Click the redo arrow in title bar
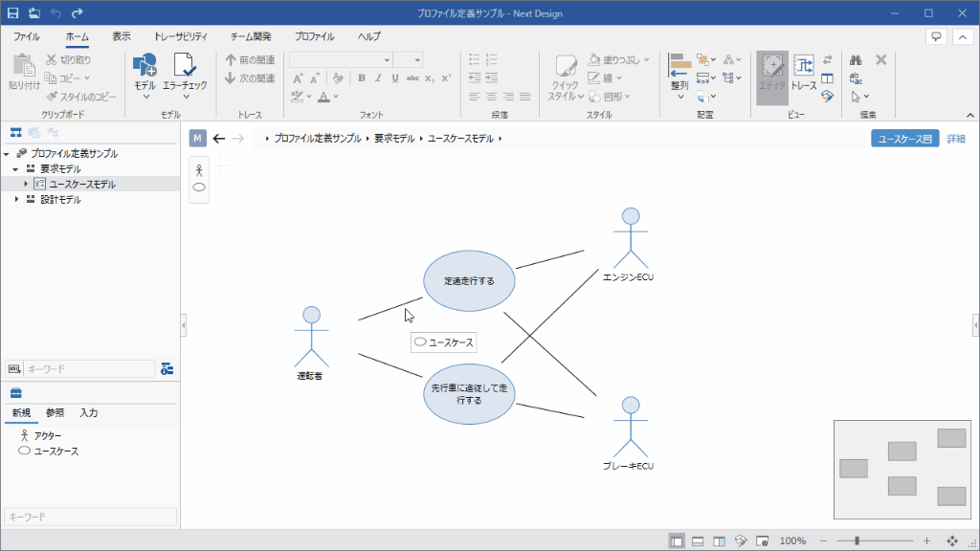The height and width of the screenshot is (551, 980). pyautogui.click(x=77, y=13)
